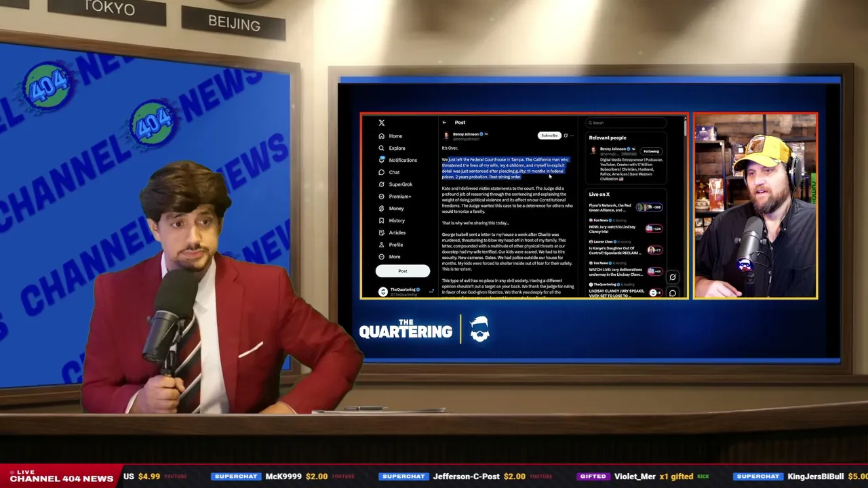Click the Chat bubble icon in sidebar
The height and width of the screenshot is (488, 868).
coord(382,172)
